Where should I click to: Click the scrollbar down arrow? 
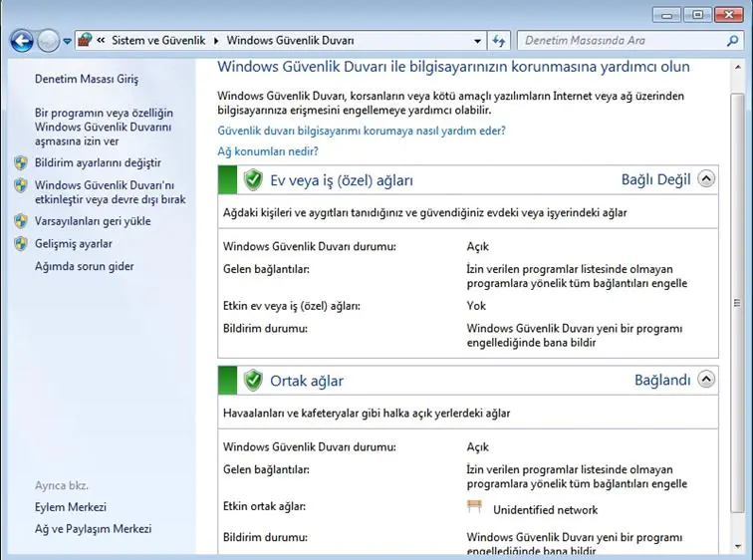pyautogui.click(x=738, y=546)
